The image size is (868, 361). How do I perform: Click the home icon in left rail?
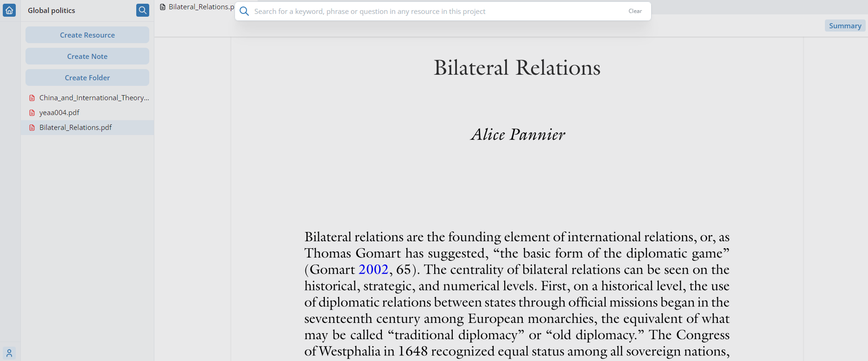tap(9, 10)
